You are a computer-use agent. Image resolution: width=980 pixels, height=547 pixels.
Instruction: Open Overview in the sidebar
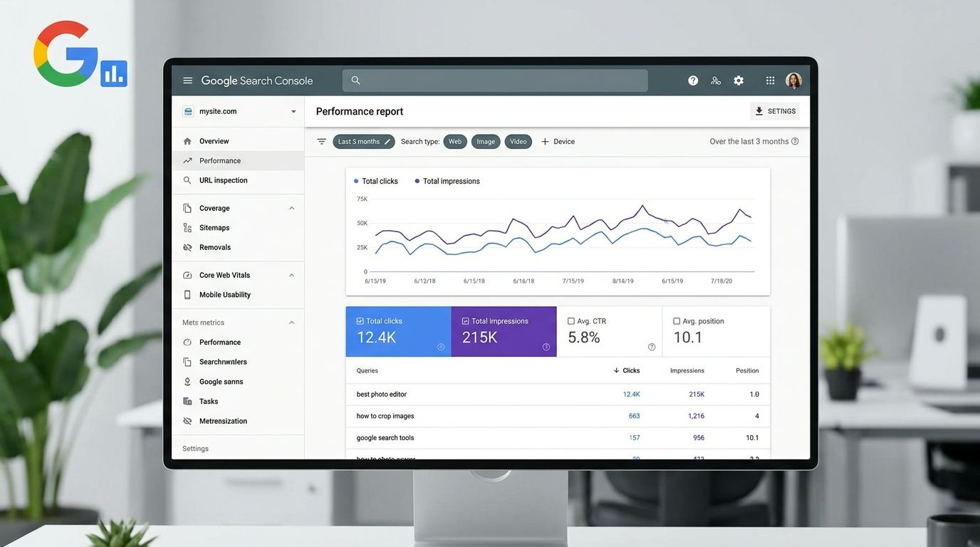coord(238,141)
